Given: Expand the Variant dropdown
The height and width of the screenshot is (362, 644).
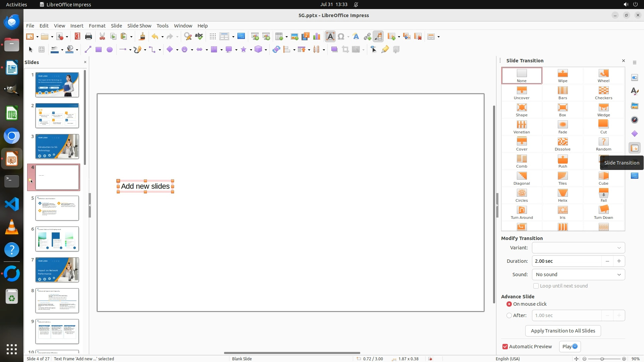Looking at the screenshot, I should tap(619, 248).
